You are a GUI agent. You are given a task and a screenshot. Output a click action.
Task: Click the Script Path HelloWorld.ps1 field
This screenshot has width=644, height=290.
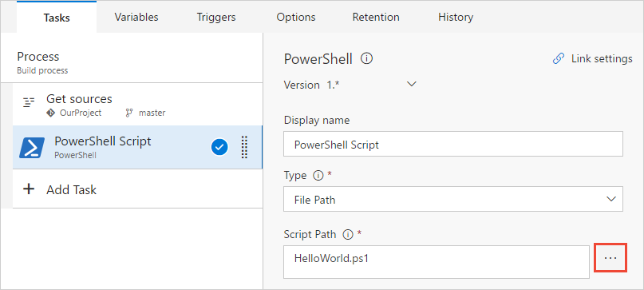tap(437, 262)
